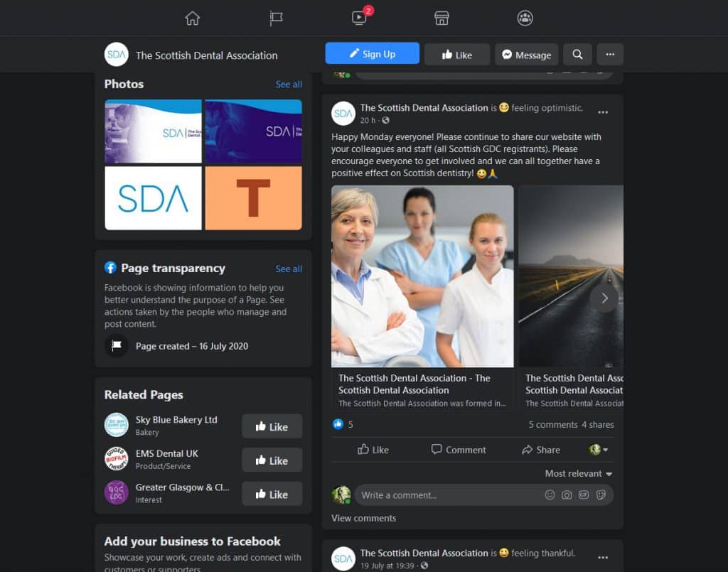The width and height of the screenshot is (728, 572).
Task: Open page header more options menu
Action: (610, 55)
